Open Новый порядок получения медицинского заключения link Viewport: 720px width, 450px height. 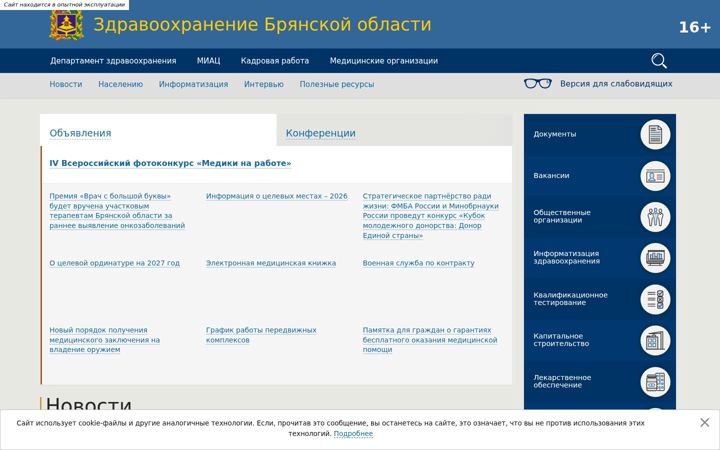click(x=105, y=340)
